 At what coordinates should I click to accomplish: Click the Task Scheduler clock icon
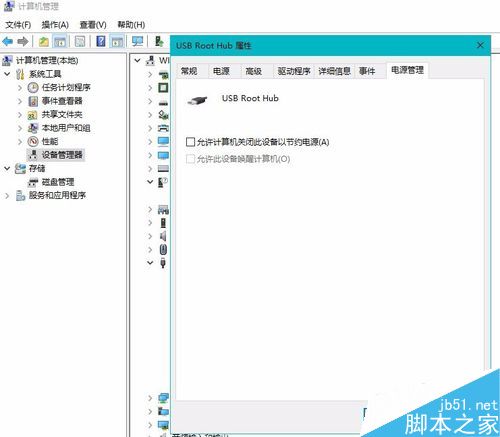[33, 88]
